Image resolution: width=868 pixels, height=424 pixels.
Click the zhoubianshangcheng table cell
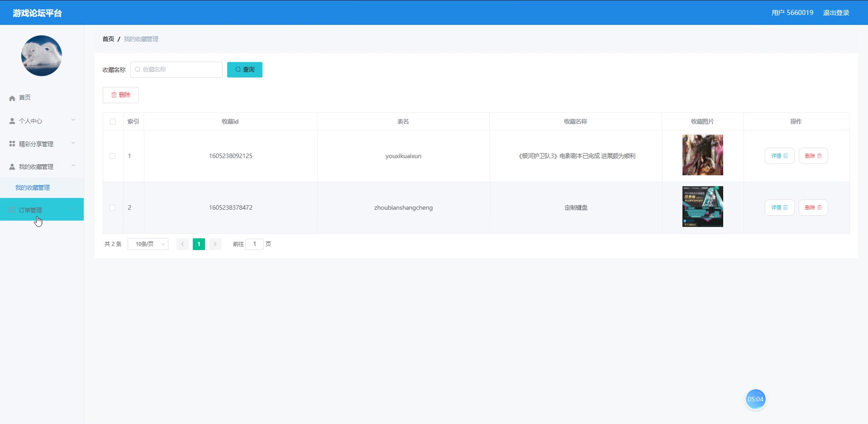tap(403, 207)
